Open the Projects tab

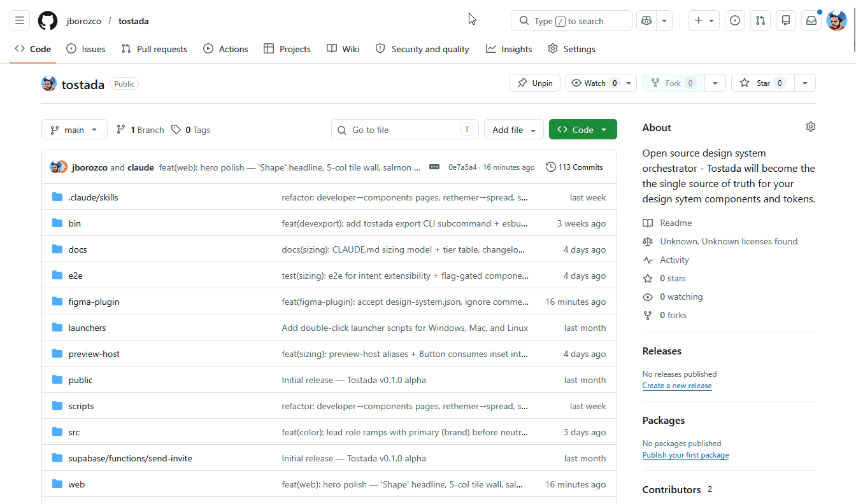[287, 49]
